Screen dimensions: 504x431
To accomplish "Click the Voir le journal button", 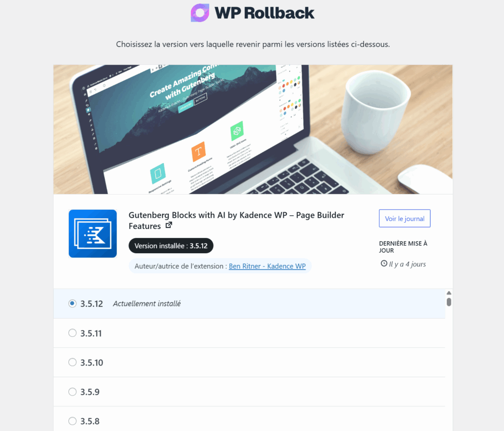I will [x=405, y=218].
